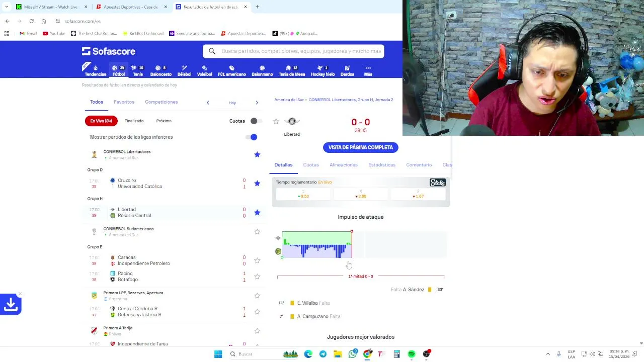Reload the page with refresh icon

coord(31,21)
